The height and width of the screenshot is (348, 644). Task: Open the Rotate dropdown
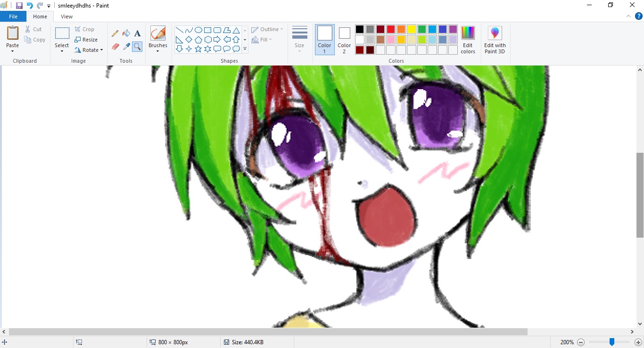(89, 50)
